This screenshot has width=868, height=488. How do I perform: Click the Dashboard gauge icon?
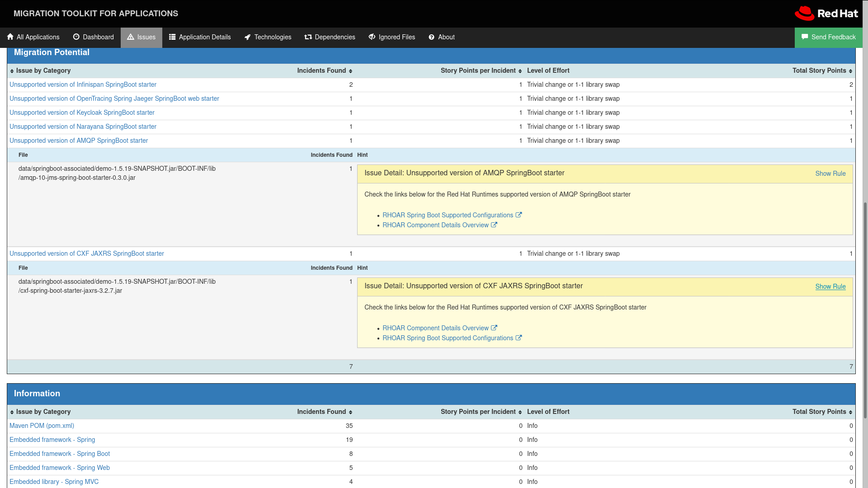coord(76,37)
